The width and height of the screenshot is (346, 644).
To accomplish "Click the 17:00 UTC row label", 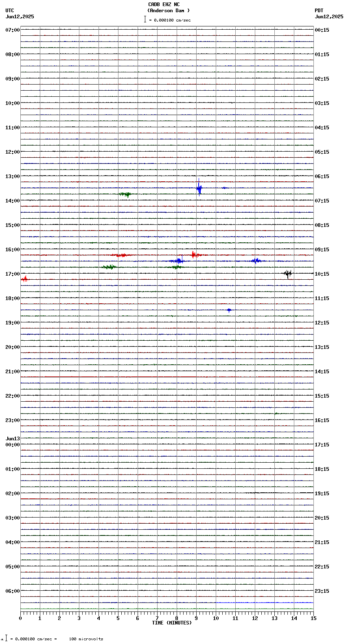I will 13,274.
